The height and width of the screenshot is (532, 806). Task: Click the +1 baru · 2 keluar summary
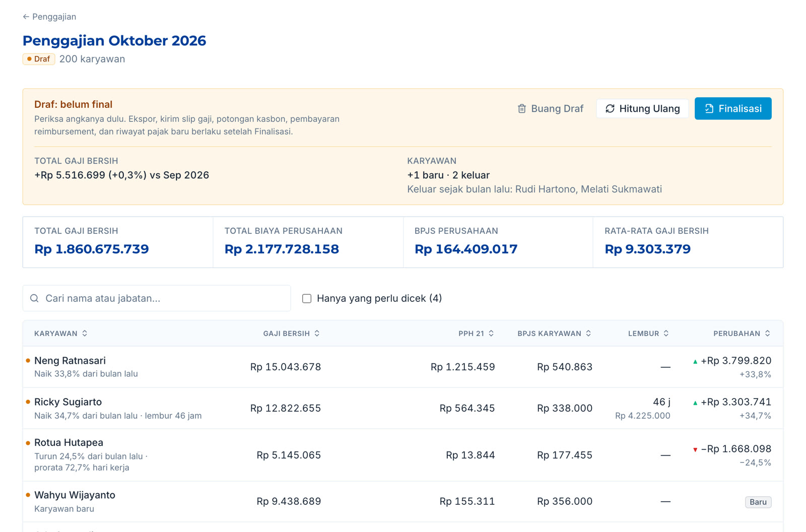[448, 175]
